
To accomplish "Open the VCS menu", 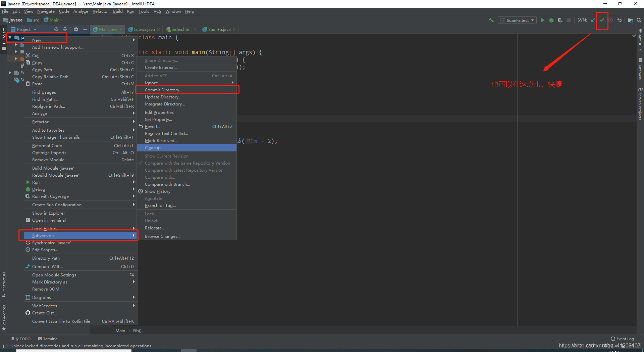I will [157, 11].
